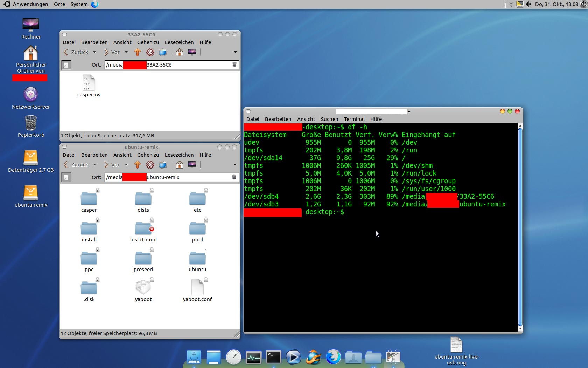This screenshot has height=368, width=588.
Task: Open Bearbeiten menu in terminal window
Action: [x=278, y=119]
